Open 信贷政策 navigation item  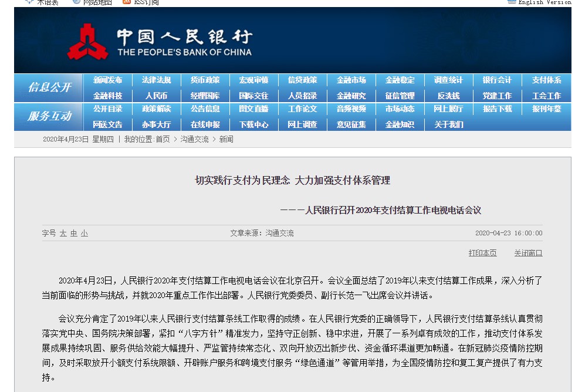303,80
